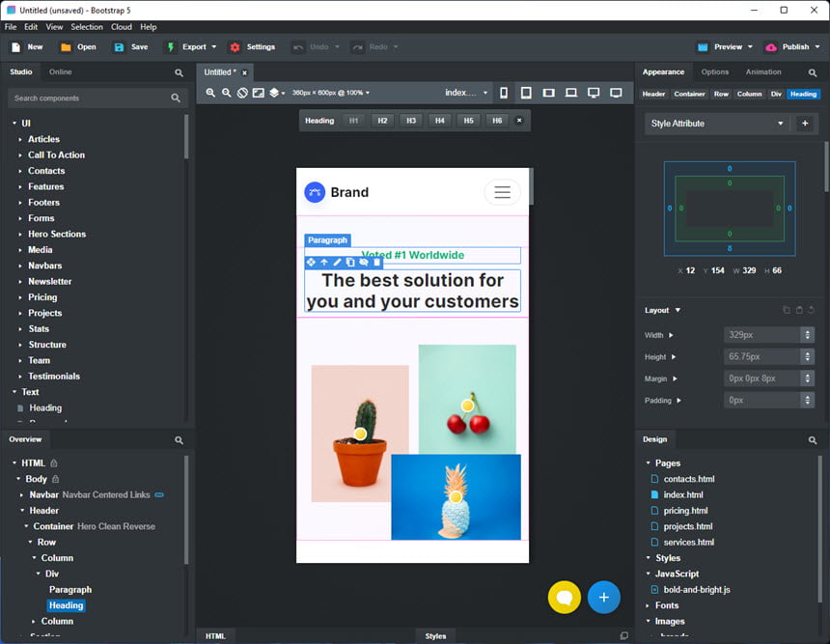The height and width of the screenshot is (644, 830).
Task: Search in the Appearance panel
Action: (x=813, y=72)
